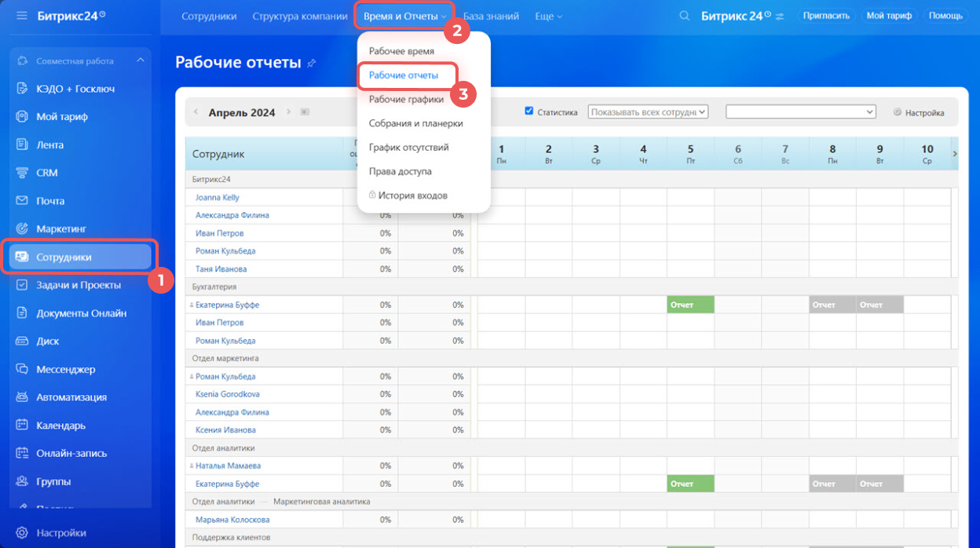Screen dimensions: 980x548
Task: Click day 5 Пт column header
Action: pyautogui.click(x=690, y=154)
